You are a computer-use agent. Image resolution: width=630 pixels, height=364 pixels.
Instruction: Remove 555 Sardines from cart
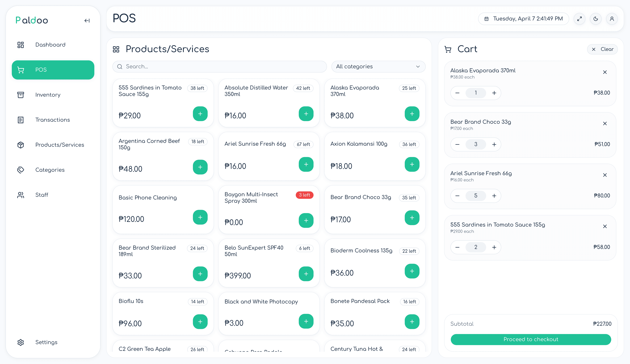tap(605, 226)
